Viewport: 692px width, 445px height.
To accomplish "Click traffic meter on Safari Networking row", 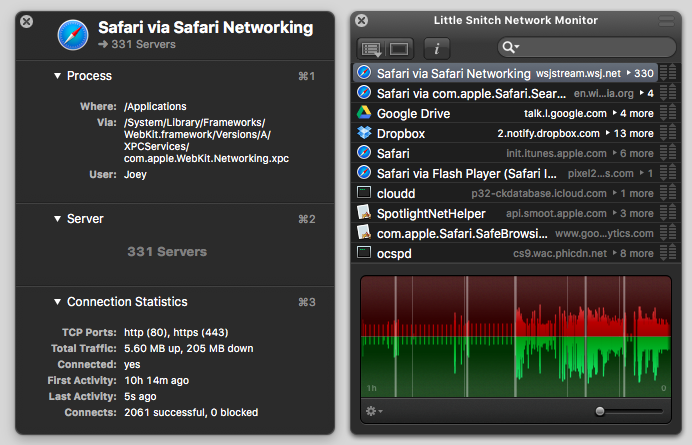I will pyautogui.click(x=668, y=72).
